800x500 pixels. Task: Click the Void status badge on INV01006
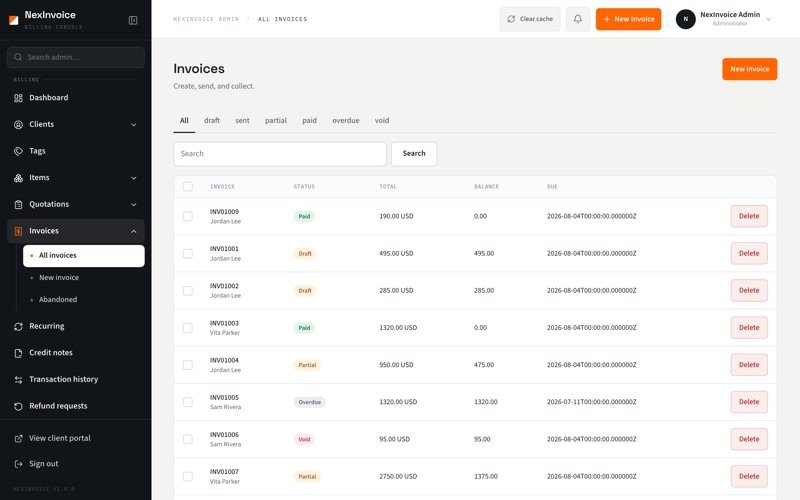tap(304, 439)
